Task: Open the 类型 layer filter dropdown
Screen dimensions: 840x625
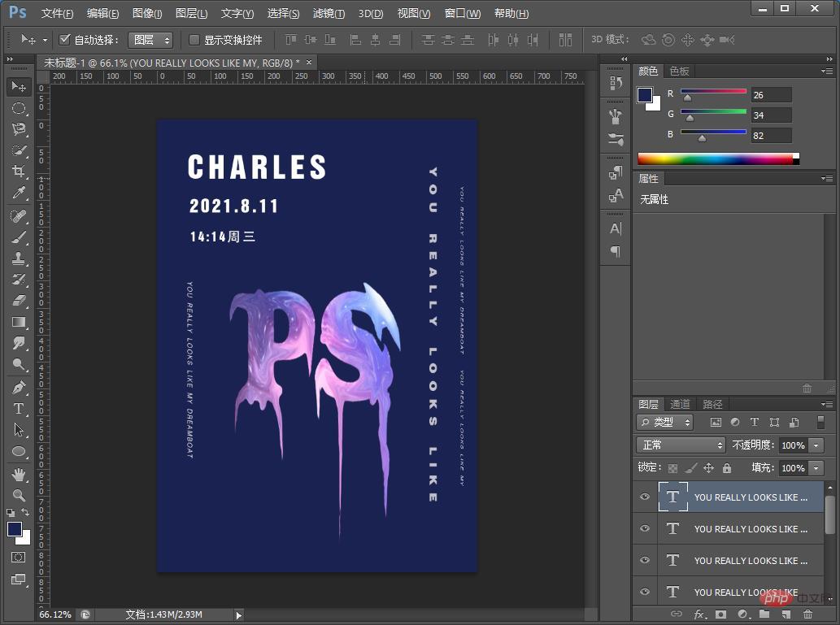Action: point(665,422)
